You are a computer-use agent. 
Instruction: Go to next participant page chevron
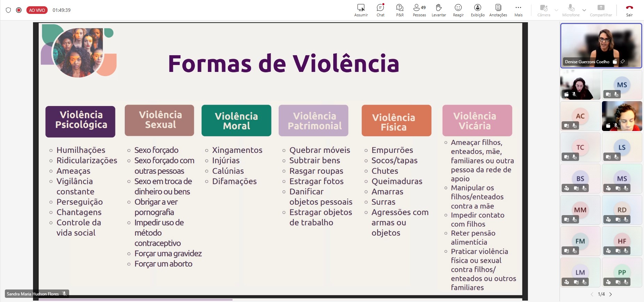(x=611, y=294)
